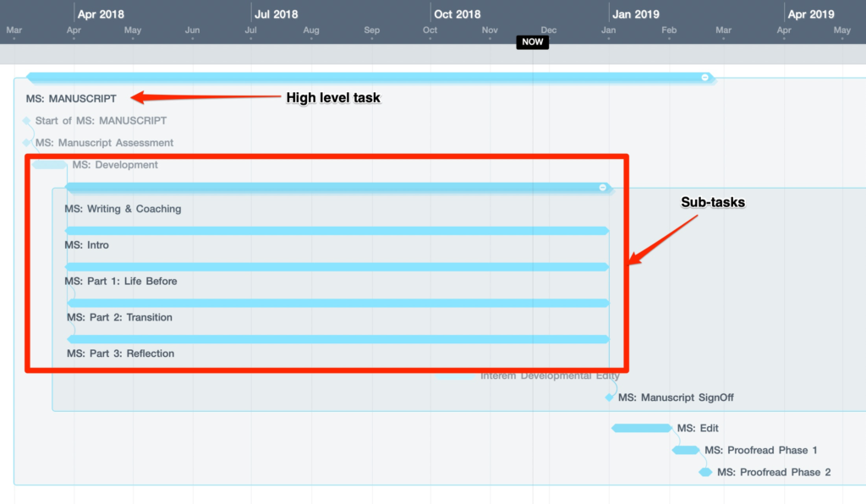This screenshot has height=504, width=866.
Task: Select the Manuscript Assessment milestone diamond
Action: [27, 143]
